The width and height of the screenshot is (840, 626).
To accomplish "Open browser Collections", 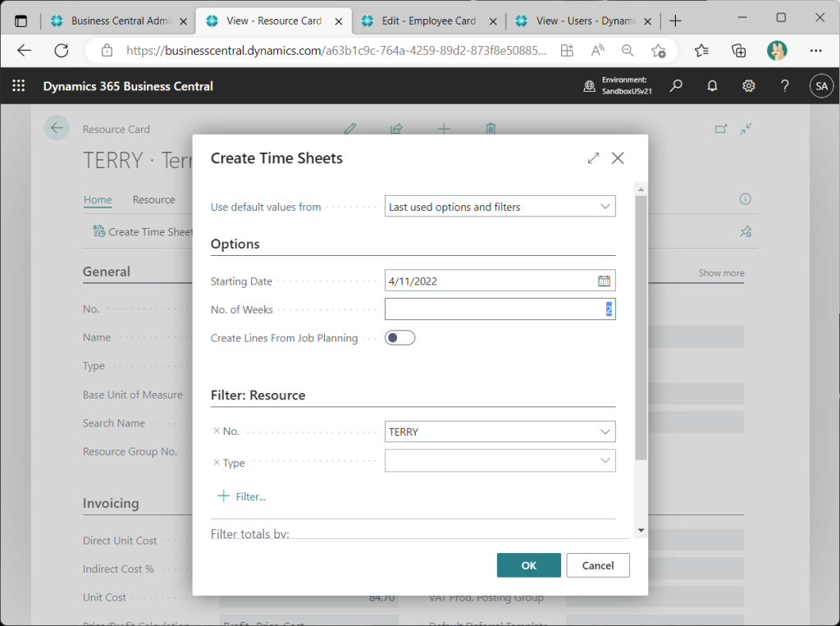I will 739,51.
